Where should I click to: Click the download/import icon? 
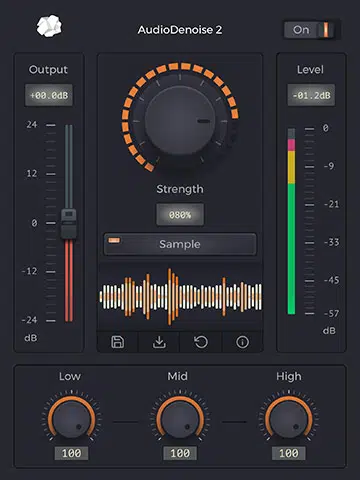click(159, 342)
